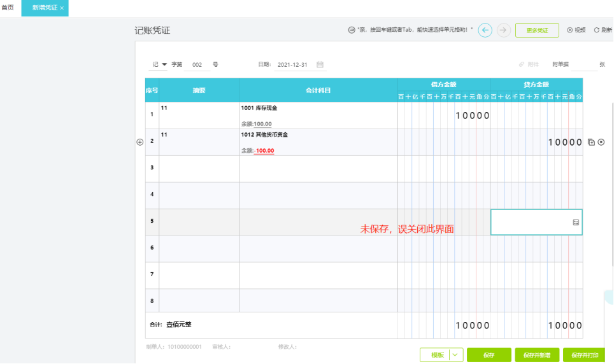614x364 pixels.
Task: Click the 摘要 column header
Action: 199,90
